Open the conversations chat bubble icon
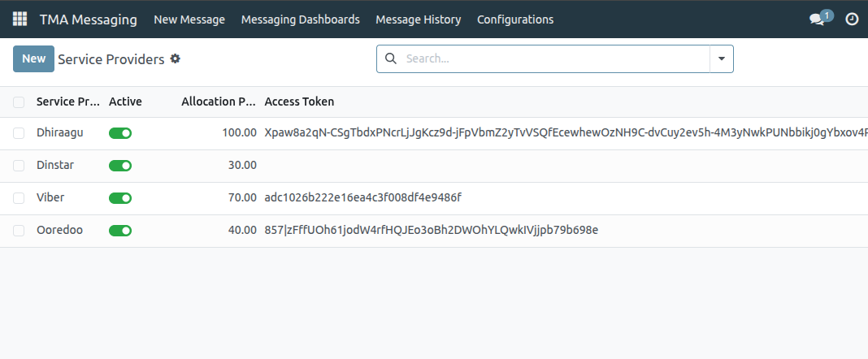Image resolution: width=868 pixels, height=359 pixels. 817,19
